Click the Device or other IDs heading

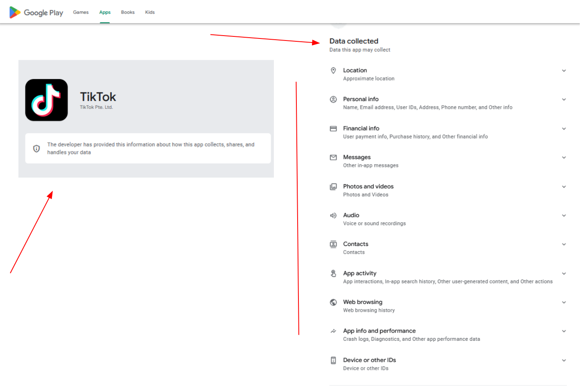tap(369, 360)
